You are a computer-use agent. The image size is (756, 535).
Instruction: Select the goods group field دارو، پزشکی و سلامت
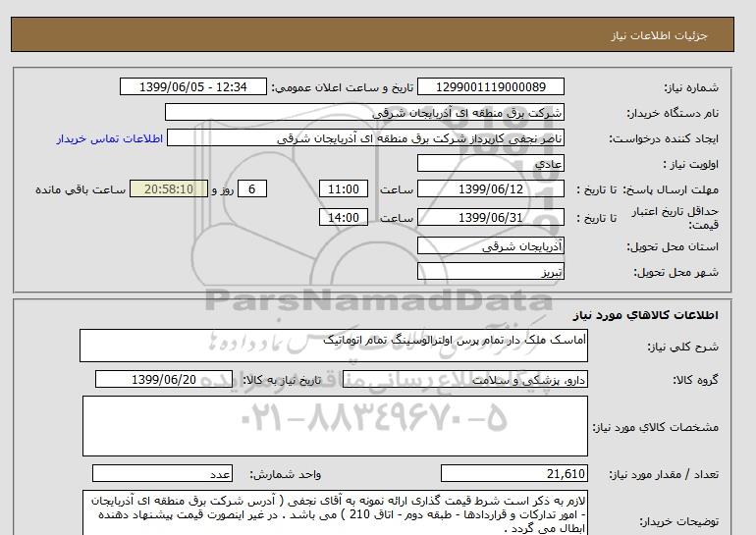464,379
